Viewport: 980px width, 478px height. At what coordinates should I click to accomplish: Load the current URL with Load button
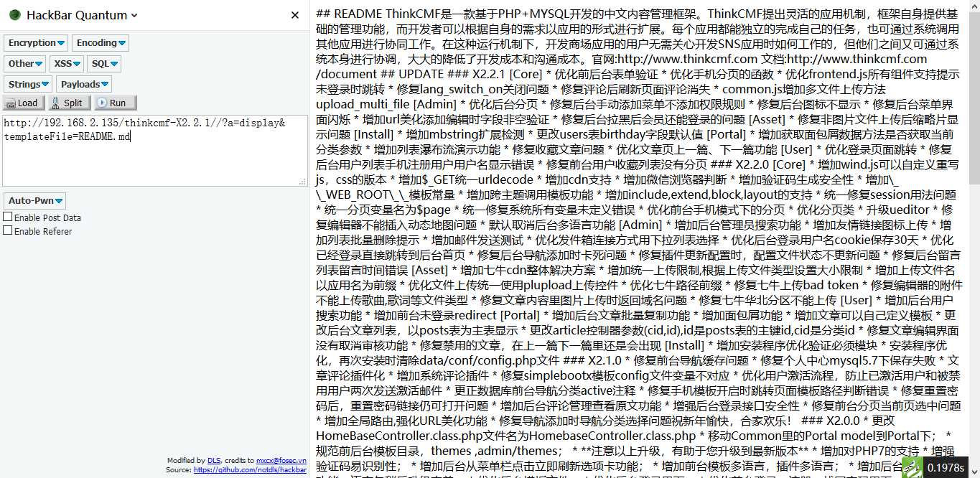pos(24,103)
